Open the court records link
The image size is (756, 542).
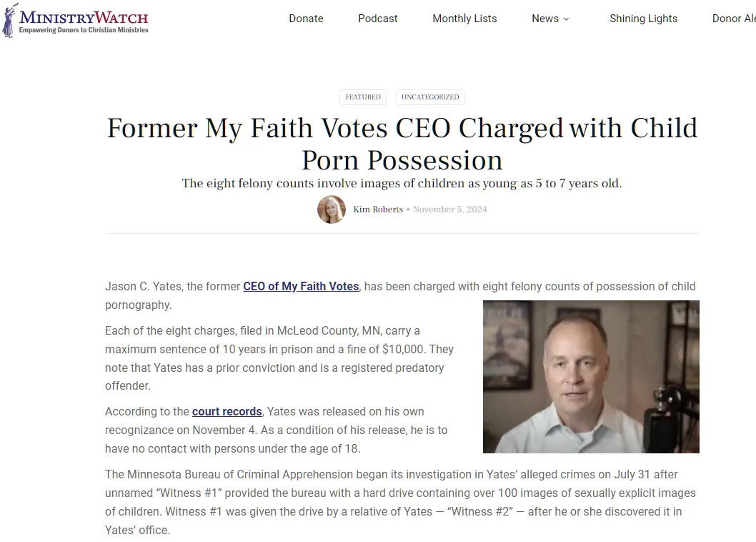coord(227,411)
